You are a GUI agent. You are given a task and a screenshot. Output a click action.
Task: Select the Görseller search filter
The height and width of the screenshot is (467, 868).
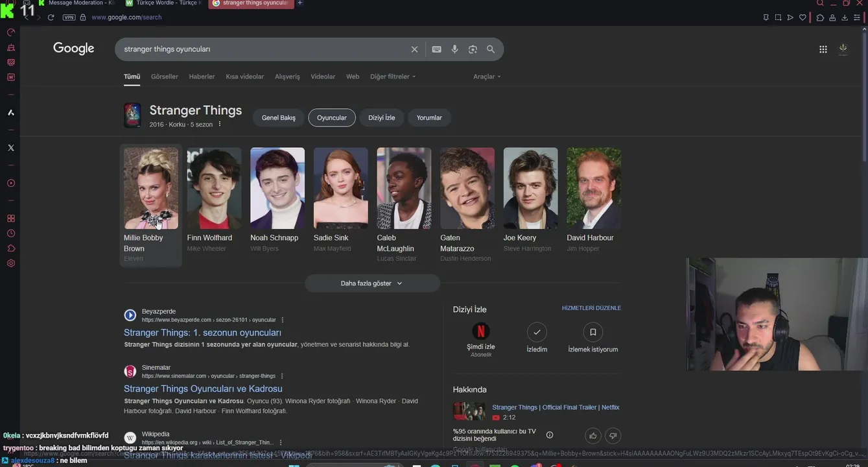(x=165, y=77)
